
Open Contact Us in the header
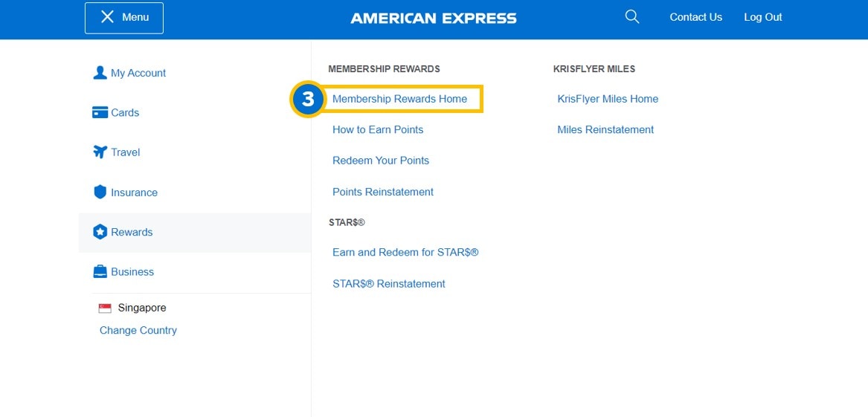tap(695, 17)
